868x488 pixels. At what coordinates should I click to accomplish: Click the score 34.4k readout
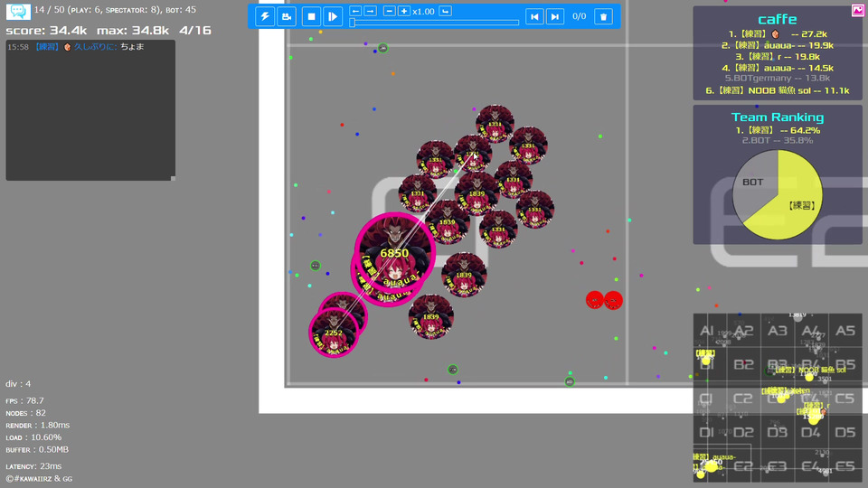(x=46, y=31)
